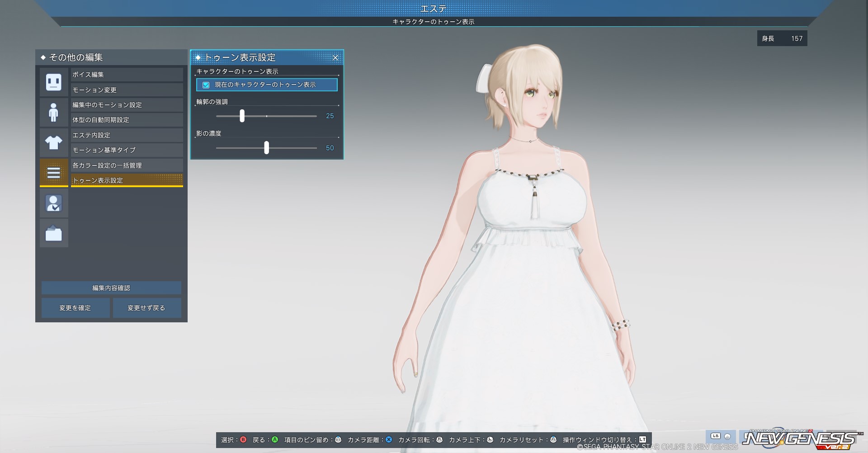Click the A button icon beside 戻る
The height and width of the screenshot is (453, 868).
[274, 439]
